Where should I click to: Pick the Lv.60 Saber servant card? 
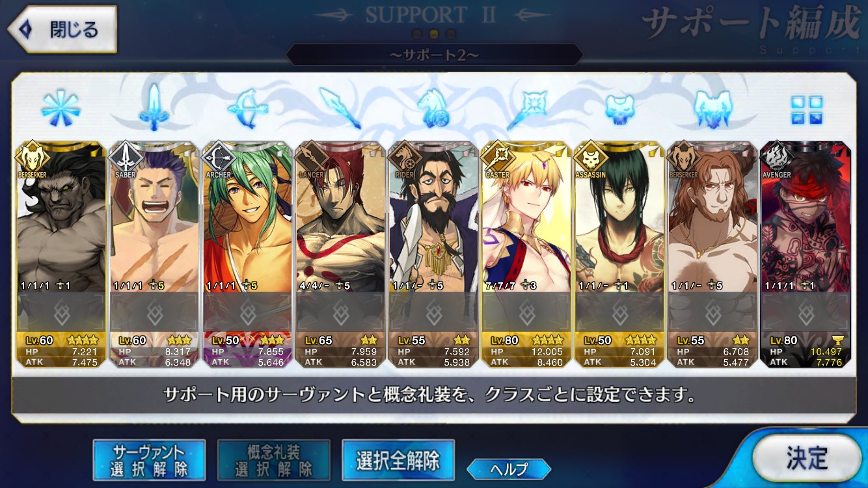click(x=154, y=254)
